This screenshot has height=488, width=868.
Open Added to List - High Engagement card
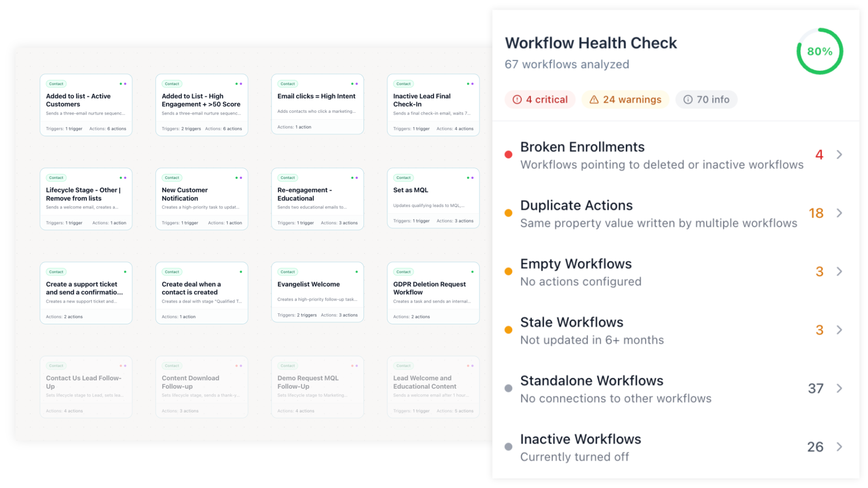202,105
